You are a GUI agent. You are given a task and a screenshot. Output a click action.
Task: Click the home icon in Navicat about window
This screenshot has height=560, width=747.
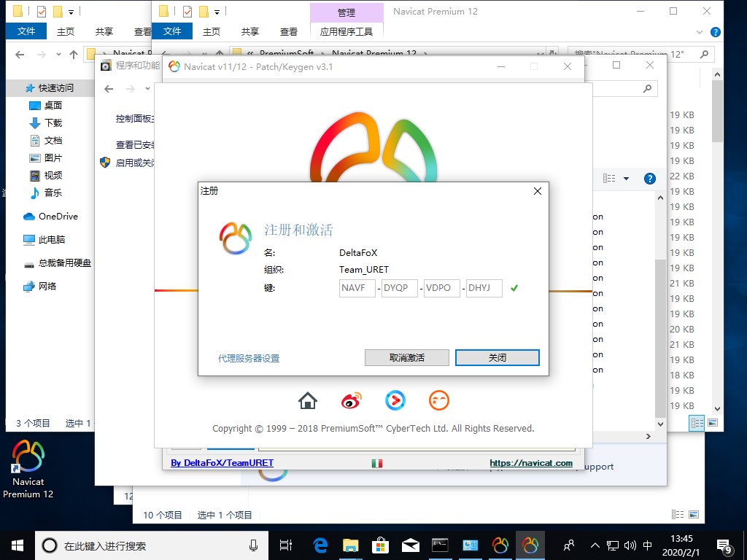pos(308,400)
